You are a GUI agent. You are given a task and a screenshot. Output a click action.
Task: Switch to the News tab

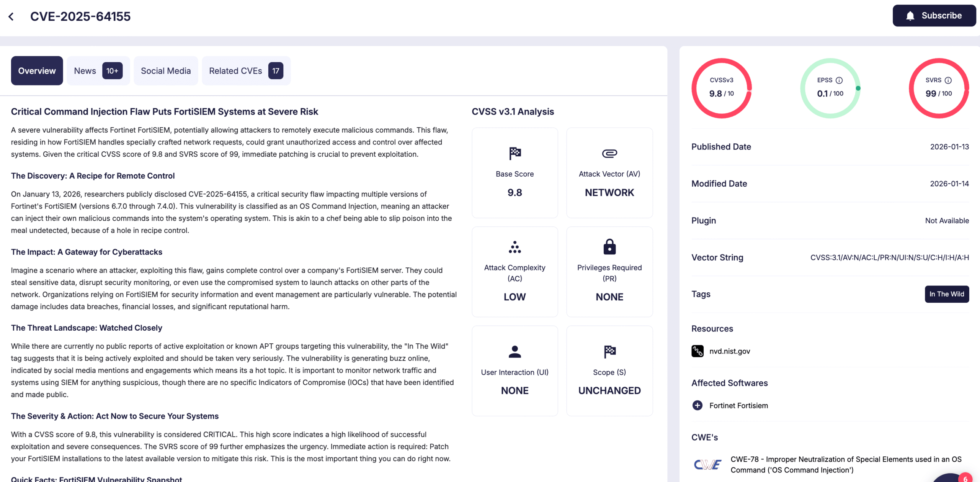click(x=98, y=70)
